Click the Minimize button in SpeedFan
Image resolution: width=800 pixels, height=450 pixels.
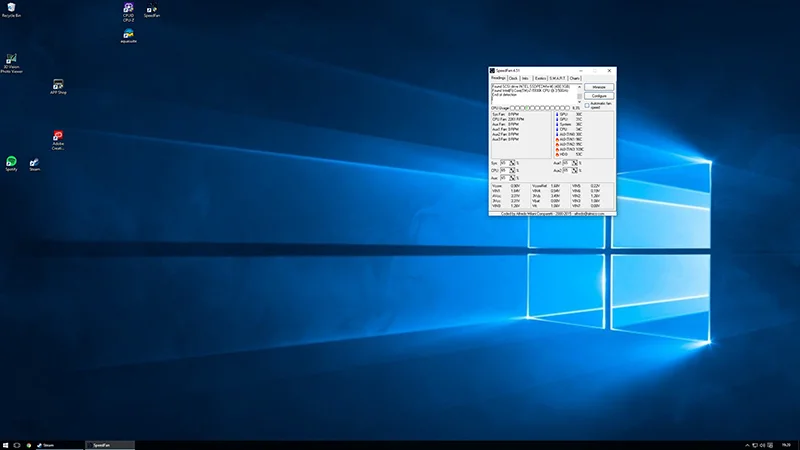coord(599,87)
